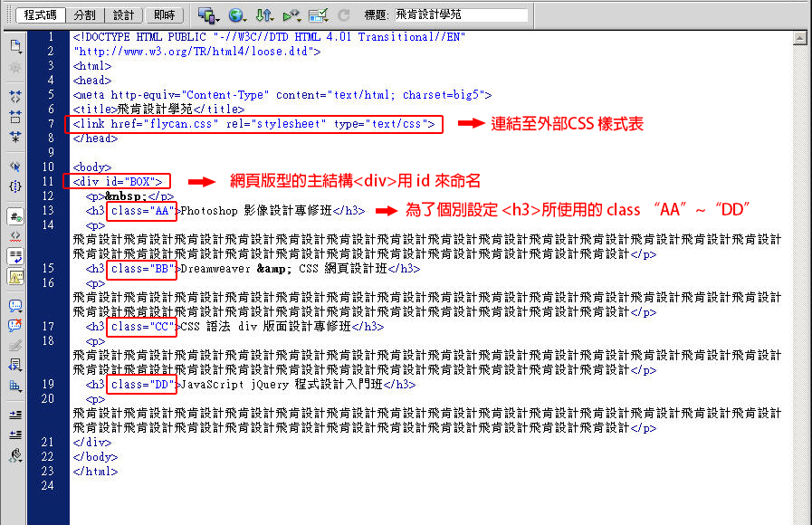Click the class="BB" attribute in code
812x525 pixels.
coord(142,269)
